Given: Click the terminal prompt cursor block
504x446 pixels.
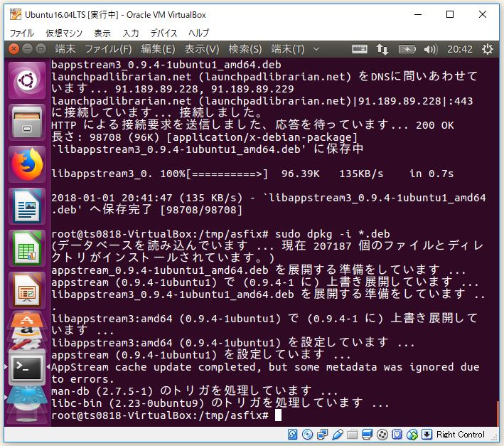Looking at the screenshot, I should (279, 415).
